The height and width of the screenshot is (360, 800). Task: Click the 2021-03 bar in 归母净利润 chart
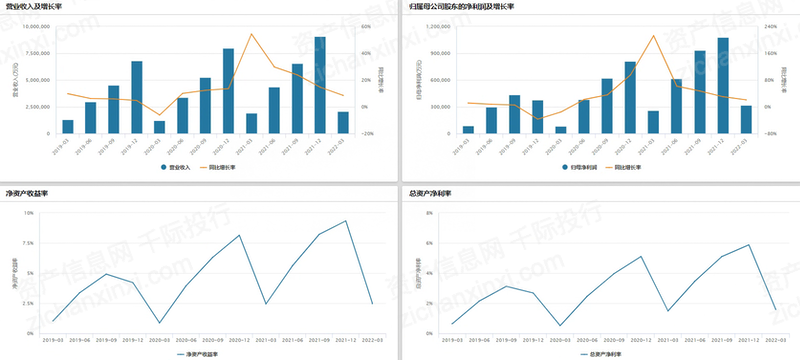653,122
